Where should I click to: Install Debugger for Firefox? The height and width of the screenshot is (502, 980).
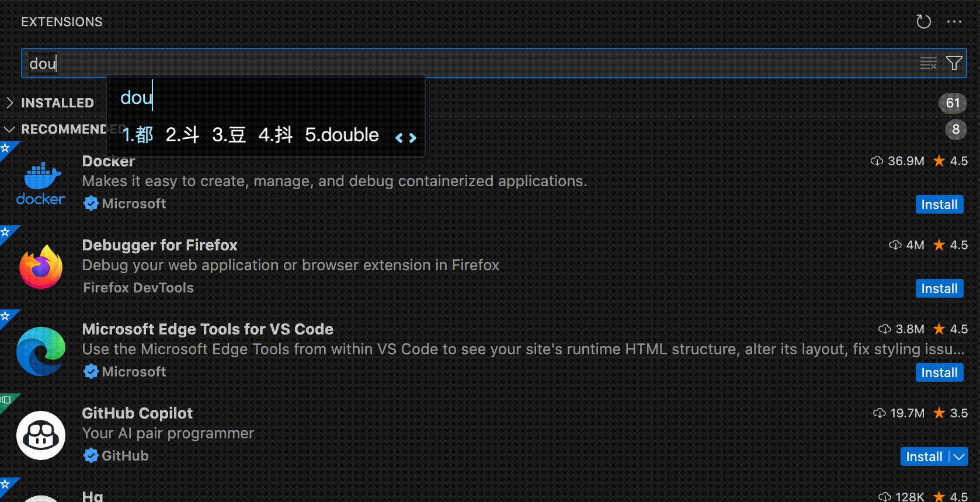pos(939,288)
